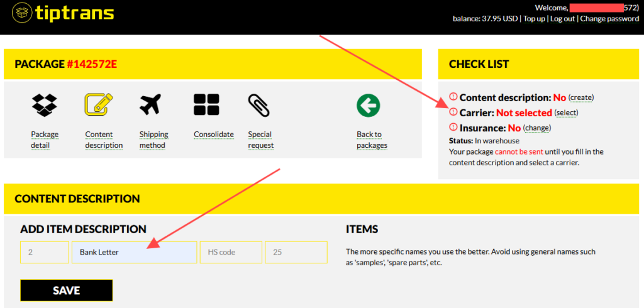This screenshot has width=644, height=308.
Task: Click the Carrier: Not selected text
Action: tap(506, 113)
